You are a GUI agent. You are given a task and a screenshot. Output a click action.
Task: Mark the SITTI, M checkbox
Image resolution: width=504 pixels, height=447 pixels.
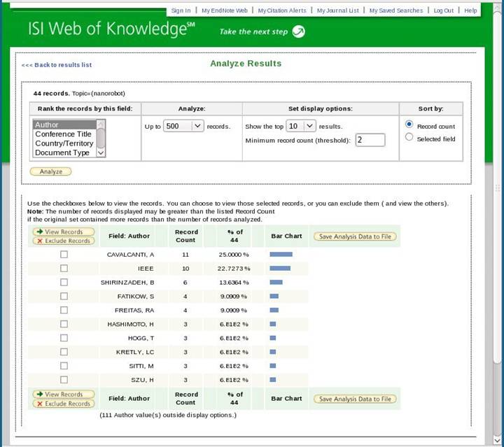click(x=64, y=366)
